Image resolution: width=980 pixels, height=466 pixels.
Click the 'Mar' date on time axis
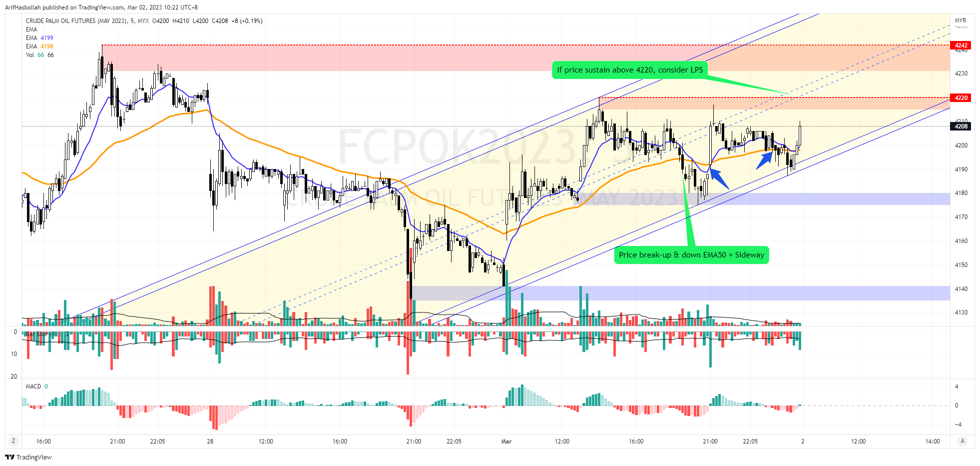pos(506,441)
